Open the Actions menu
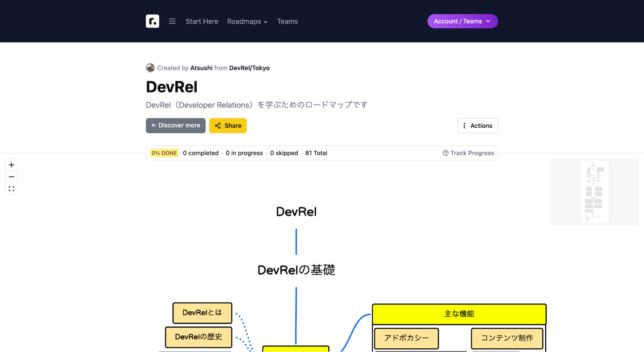The height and width of the screenshot is (352, 644). (477, 126)
